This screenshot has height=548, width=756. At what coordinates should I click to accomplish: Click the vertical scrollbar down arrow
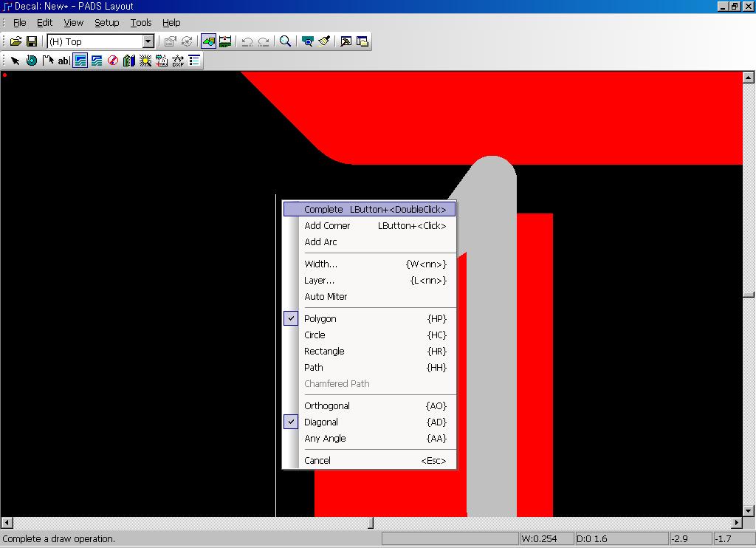click(749, 510)
